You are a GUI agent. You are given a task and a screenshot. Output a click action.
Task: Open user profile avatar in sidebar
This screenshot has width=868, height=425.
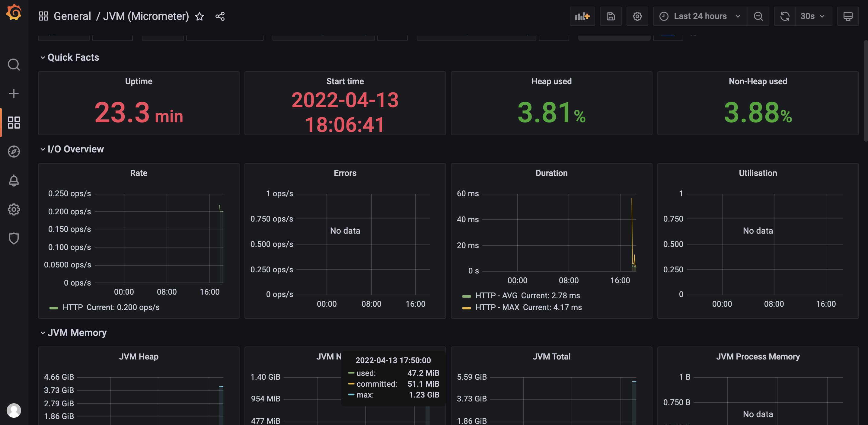click(14, 411)
